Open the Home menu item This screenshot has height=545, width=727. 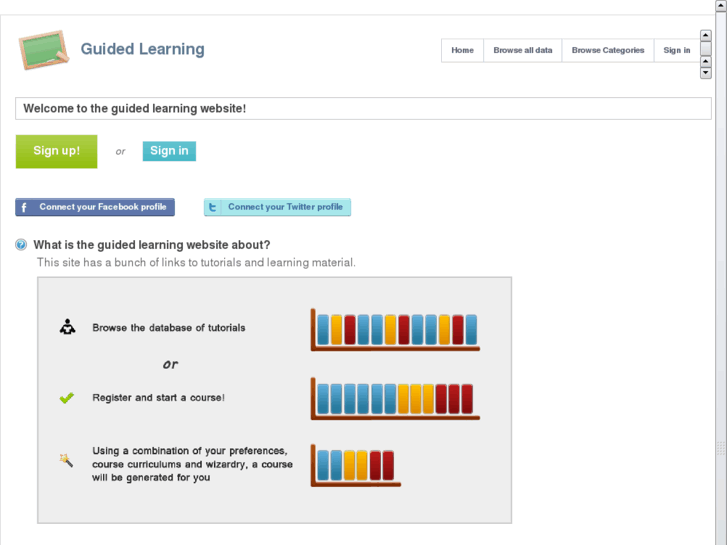(462, 50)
